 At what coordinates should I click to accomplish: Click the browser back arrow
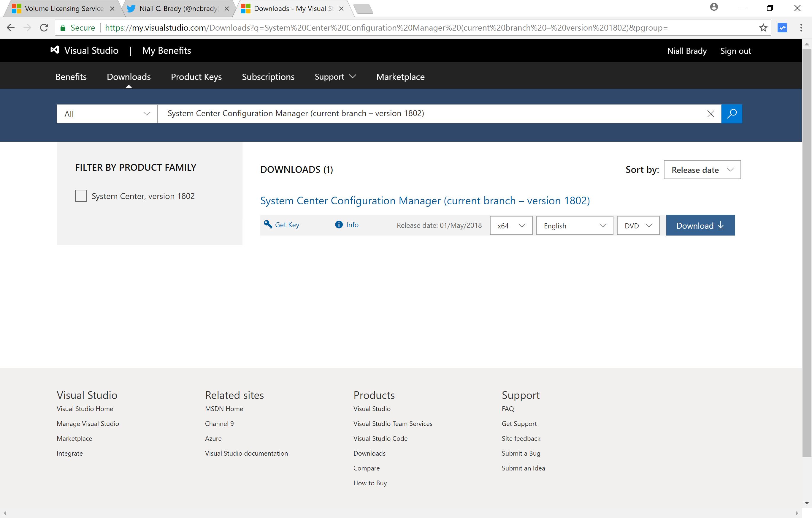[10, 28]
